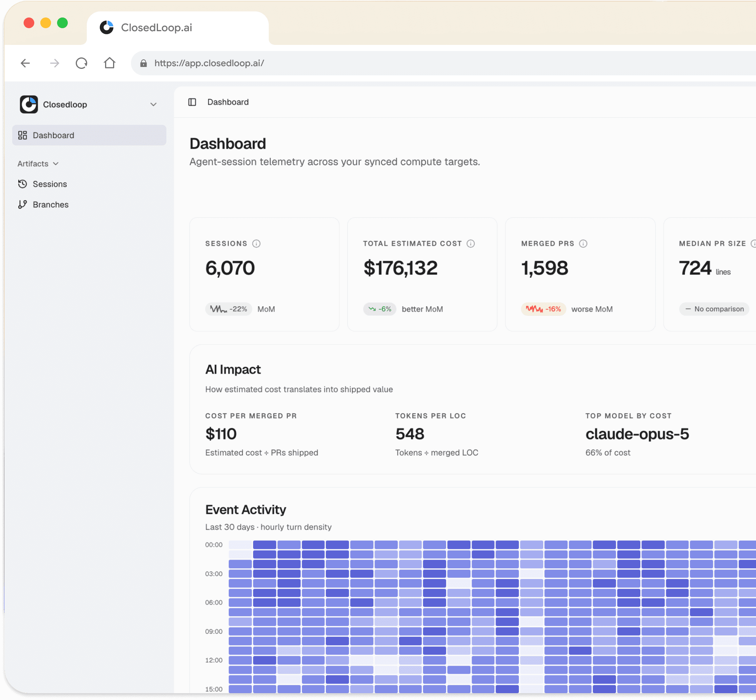Reload the page with refresh icon

[x=81, y=63]
